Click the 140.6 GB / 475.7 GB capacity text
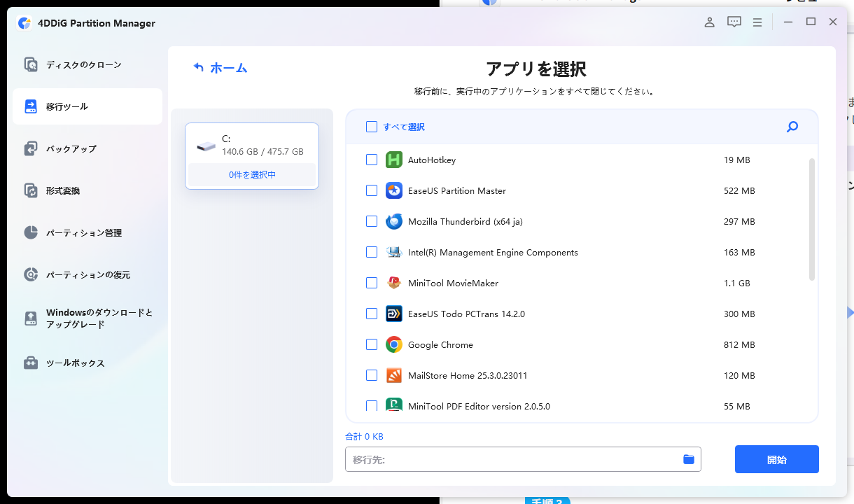This screenshot has width=854, height=504. coord(262,151)
